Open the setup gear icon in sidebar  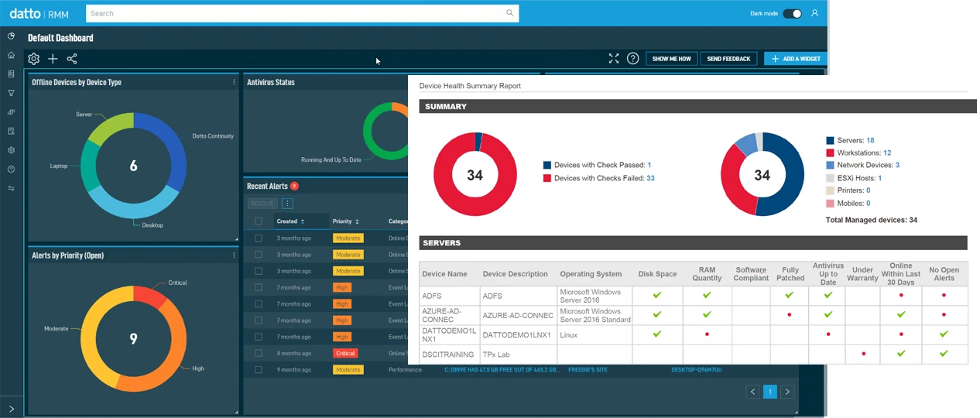[x=11, y=150]
